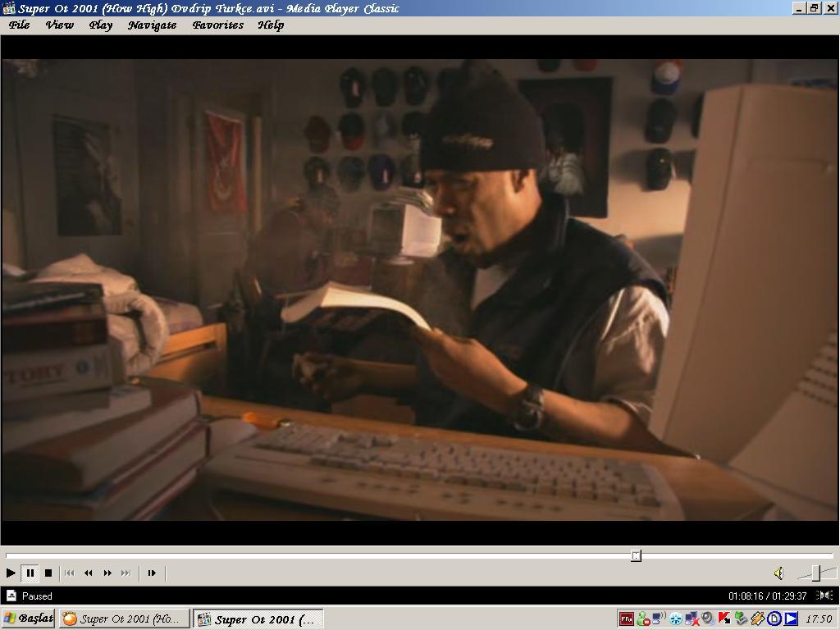Open the Help menu
Viewport: 840px width, 630px height.
(271, 25)
